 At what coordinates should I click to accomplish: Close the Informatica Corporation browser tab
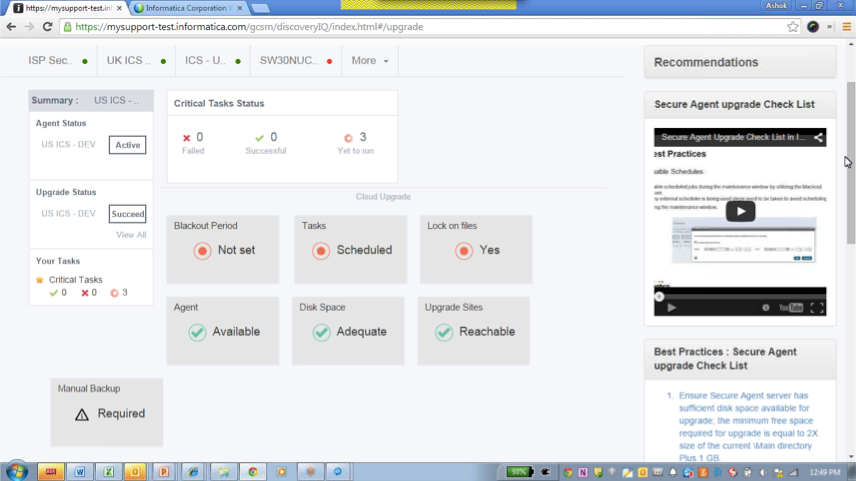click(240, 8)
